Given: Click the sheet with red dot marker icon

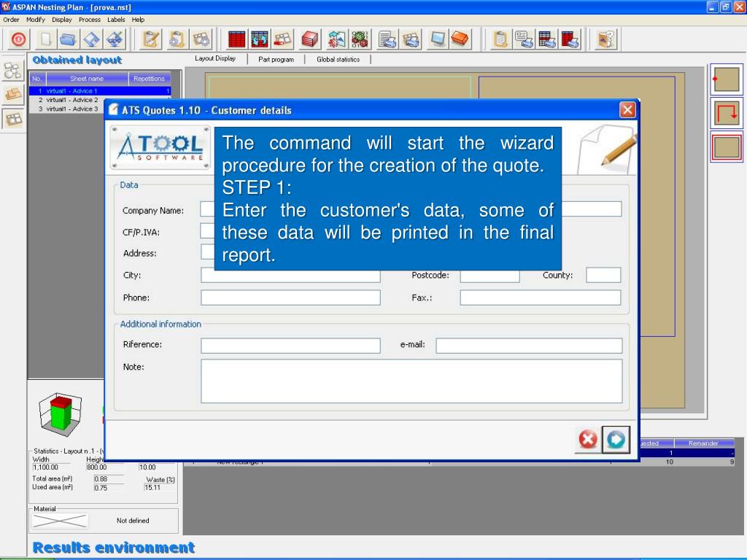Looking at the screenshot, I should tap(727, 79).
